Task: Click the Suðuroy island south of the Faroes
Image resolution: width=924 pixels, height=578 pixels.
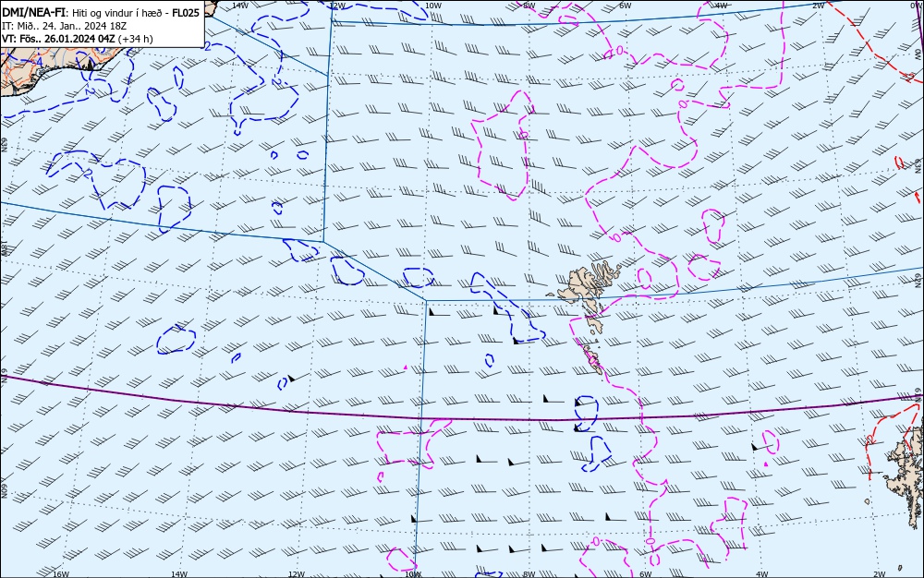Action: tap(594, 360)
